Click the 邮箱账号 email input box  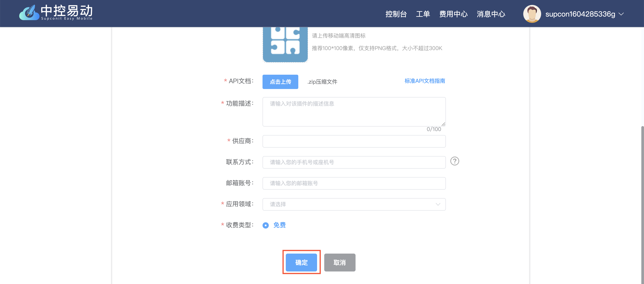coord(354,183)
